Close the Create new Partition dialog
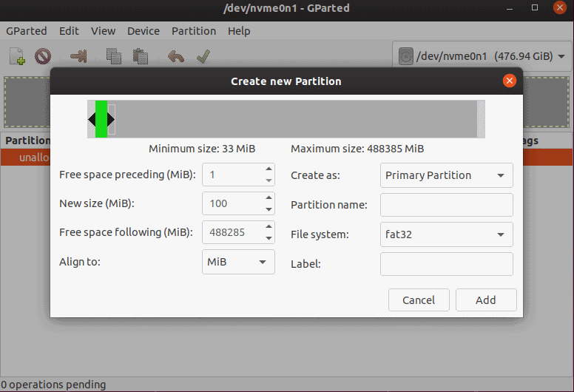574x392 pixels. click(509, 81)
